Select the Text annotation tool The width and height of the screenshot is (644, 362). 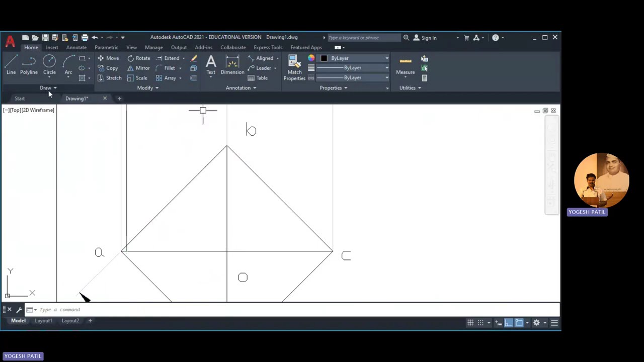(x=211, y=65)
